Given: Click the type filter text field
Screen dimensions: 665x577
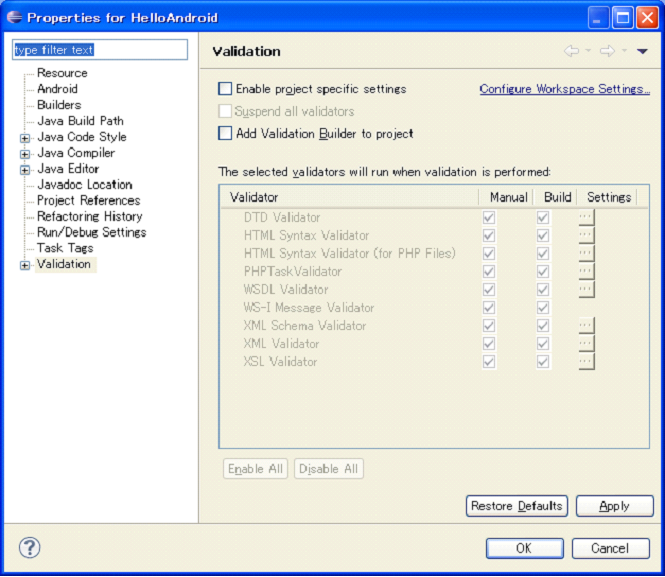Looking at the screenshot, I should [99, 50].
